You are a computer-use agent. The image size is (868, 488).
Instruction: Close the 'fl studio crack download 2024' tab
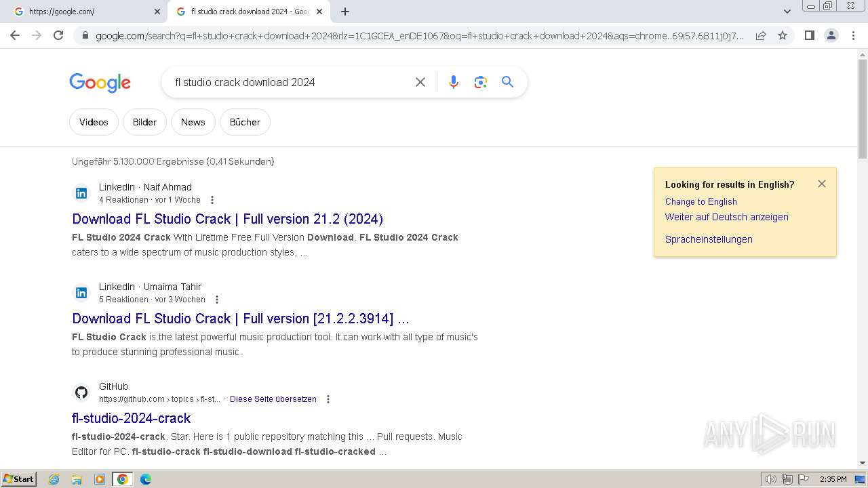[319, 12]
